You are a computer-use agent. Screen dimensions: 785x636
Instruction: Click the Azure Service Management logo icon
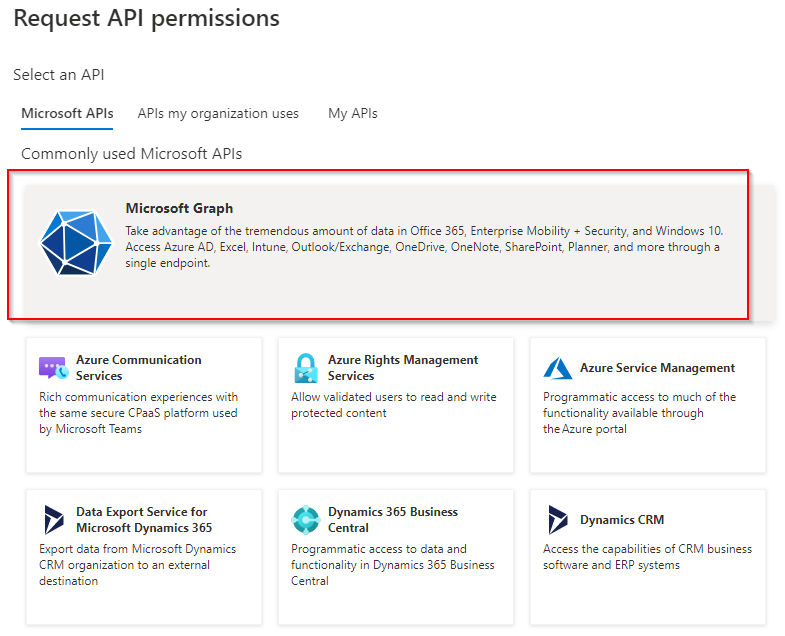coord(558,368)
